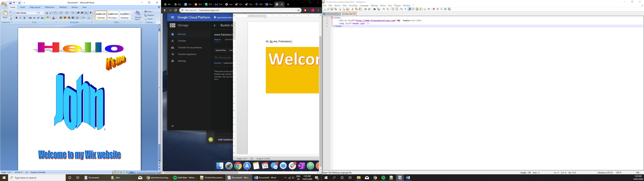This screenshot has width=644, height=181.
Task: Open font size 11 dropdown in Word
Action: (43, 13)
